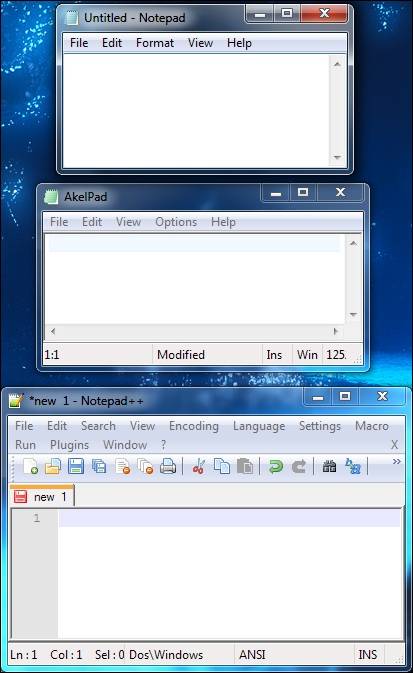Open the ? help menu in Notepad++
Screen dimensions: 413x673
tap(164, 445)
